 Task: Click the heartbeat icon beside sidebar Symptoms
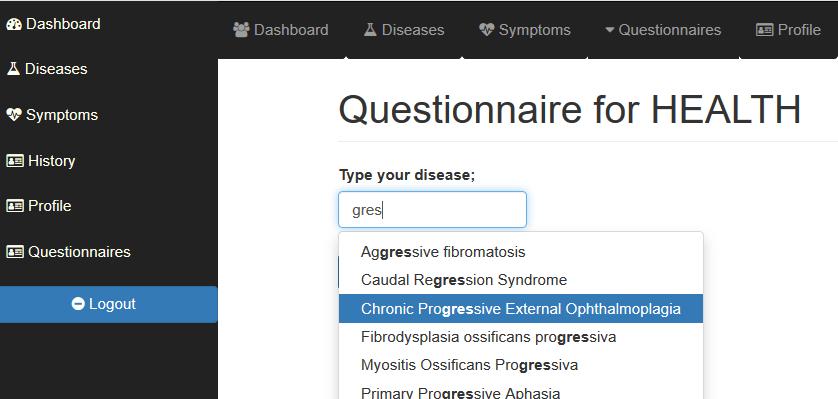point(14,115)
